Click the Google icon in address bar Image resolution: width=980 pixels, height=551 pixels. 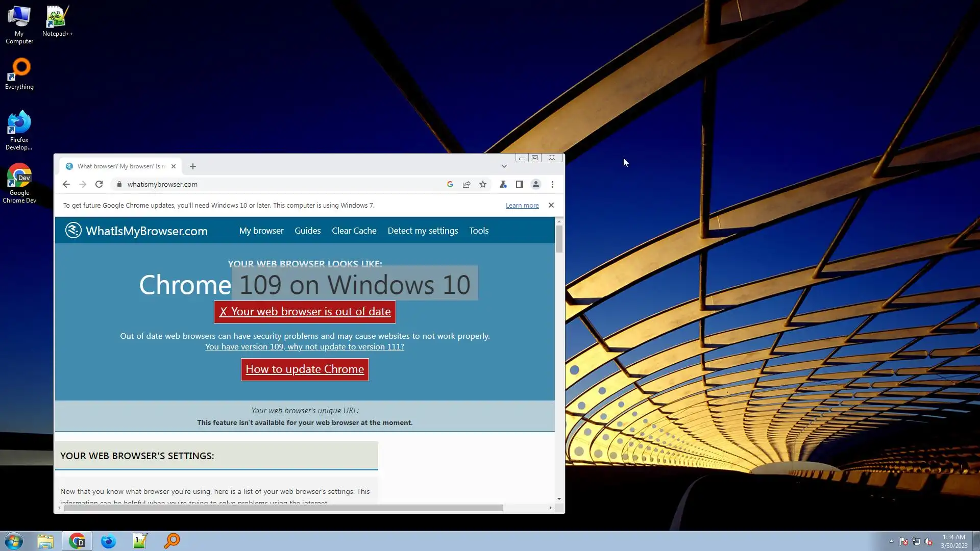click(450, 184)
